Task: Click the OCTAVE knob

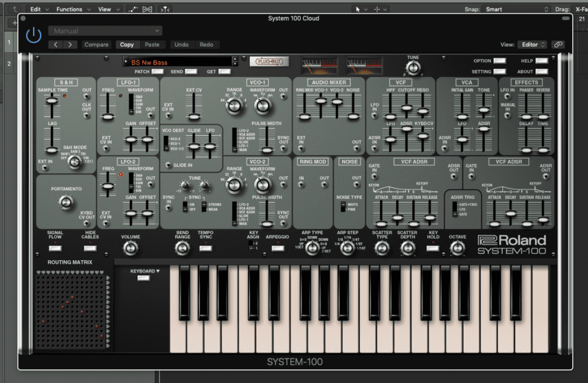Action: (457, 248)
